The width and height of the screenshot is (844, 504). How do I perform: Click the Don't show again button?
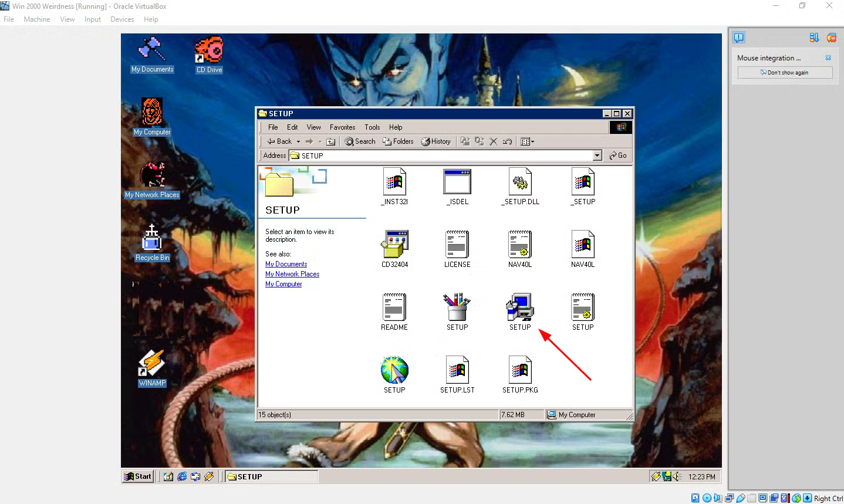785,73
